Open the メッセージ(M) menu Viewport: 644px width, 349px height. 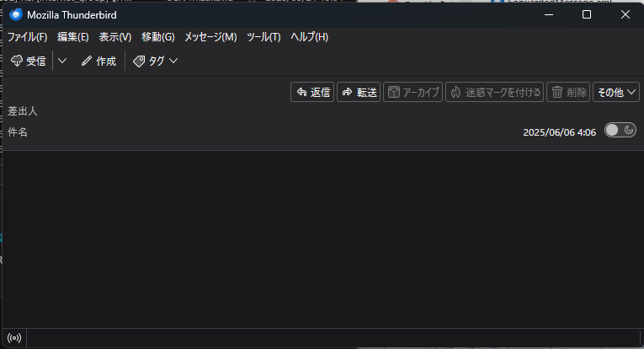pyautogui.click(x=210, y=37)
